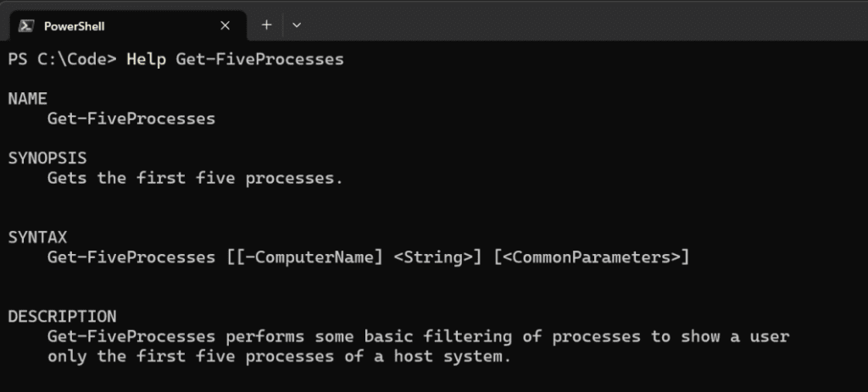Click the SYNTAX section heading
The image size is (868, 392).
37,238
